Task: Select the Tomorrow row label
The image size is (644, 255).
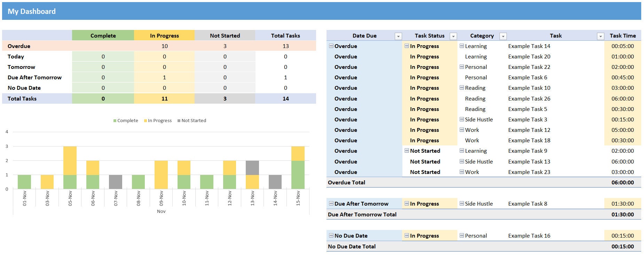Action: coord(21,67)
